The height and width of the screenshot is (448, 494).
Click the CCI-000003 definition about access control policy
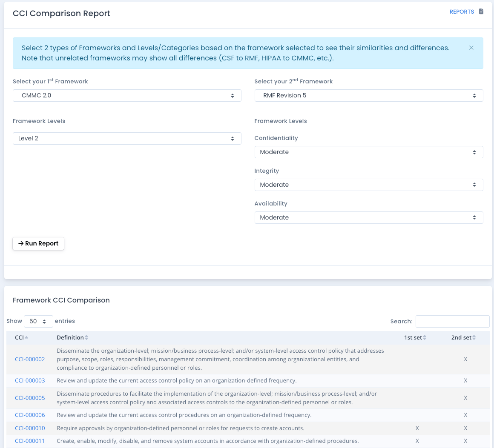176,381
